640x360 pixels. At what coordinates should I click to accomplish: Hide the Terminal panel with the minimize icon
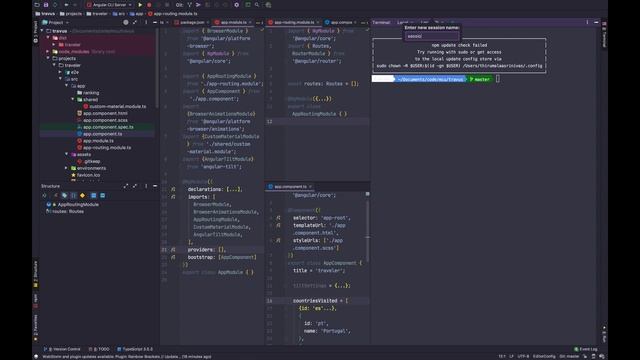tap(596, 22)
